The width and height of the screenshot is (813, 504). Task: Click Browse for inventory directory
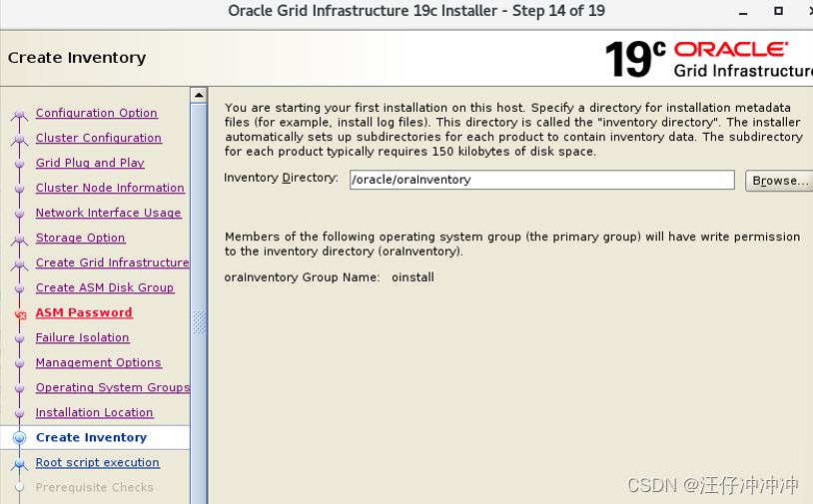point(779,181)
